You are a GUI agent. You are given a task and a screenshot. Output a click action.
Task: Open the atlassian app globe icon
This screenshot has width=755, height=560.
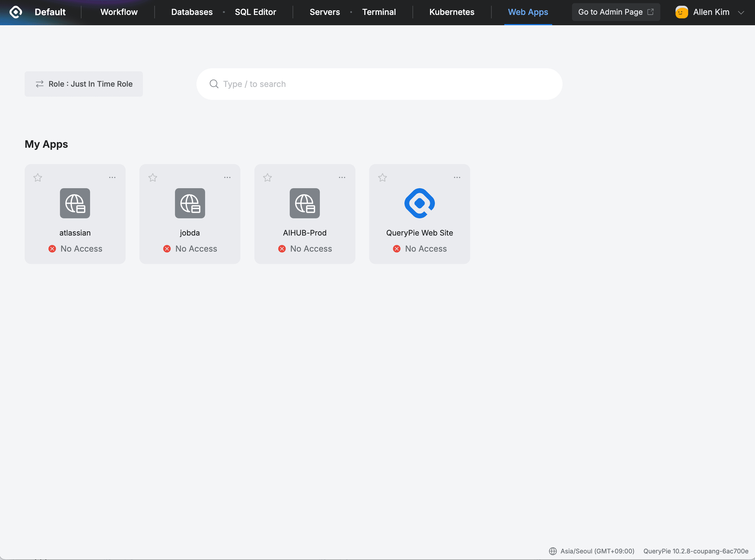tap(75, 203)
